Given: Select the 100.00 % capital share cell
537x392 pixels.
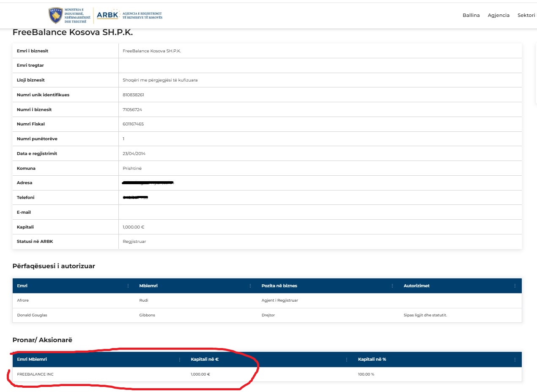Looking at the screenshot, I should click(x=366, y=374).
